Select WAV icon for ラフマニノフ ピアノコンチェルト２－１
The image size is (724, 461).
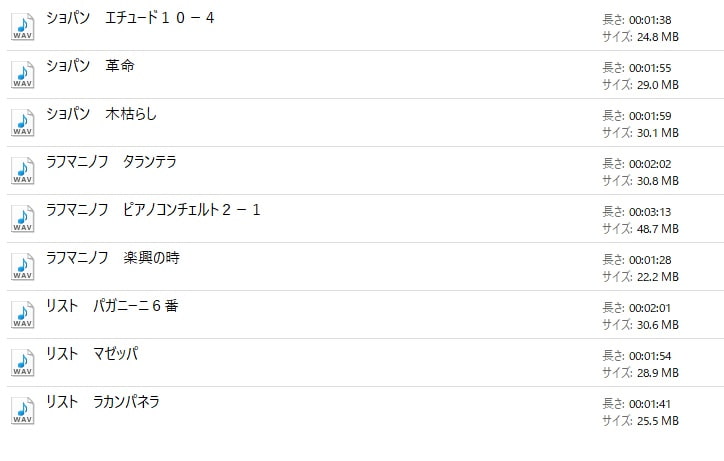pos(22,218)
